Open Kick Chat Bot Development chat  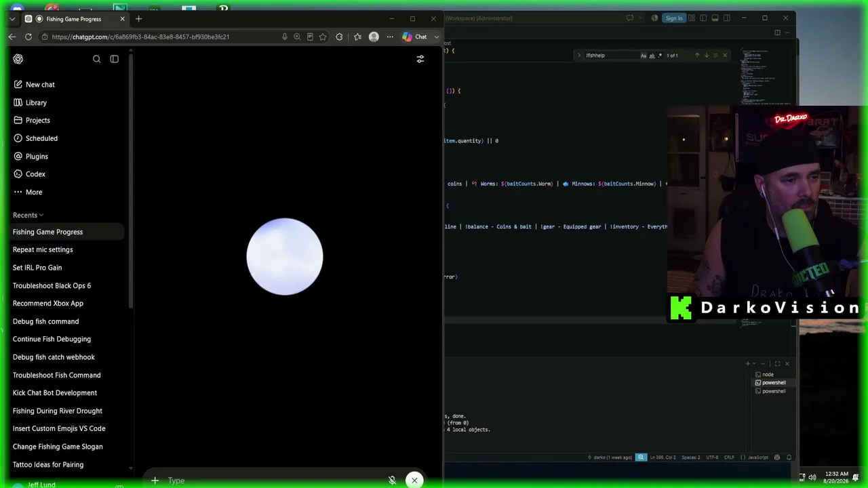(x=55, y=393)
